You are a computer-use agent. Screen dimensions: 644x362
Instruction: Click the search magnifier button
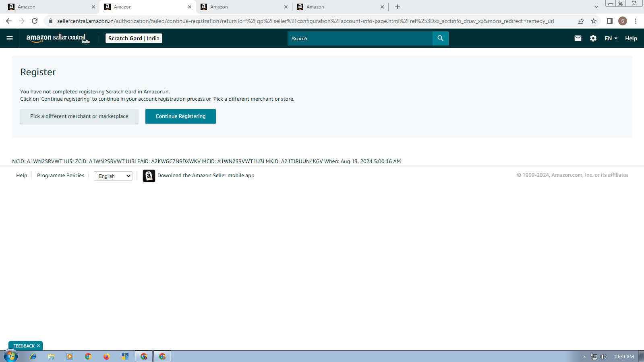click(440, 38)
